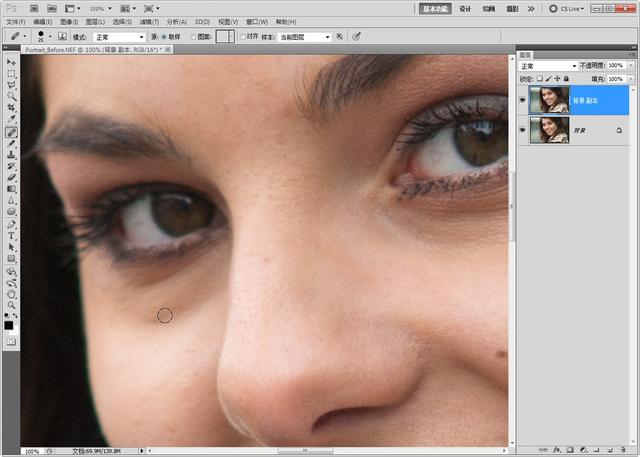Launch Bridge from the application bar
Image resolution: width=640 pixels, height=457 pixels.
click(x=34, y=8)
